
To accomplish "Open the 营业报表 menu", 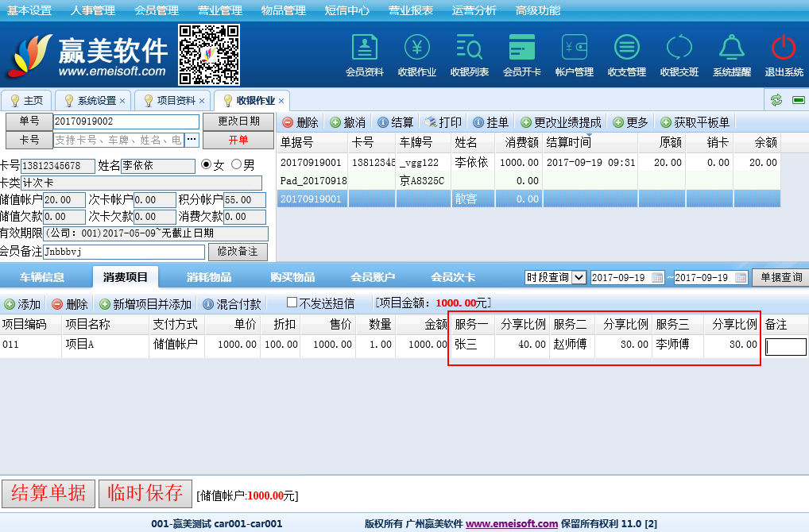I will [x=411, y=10].
